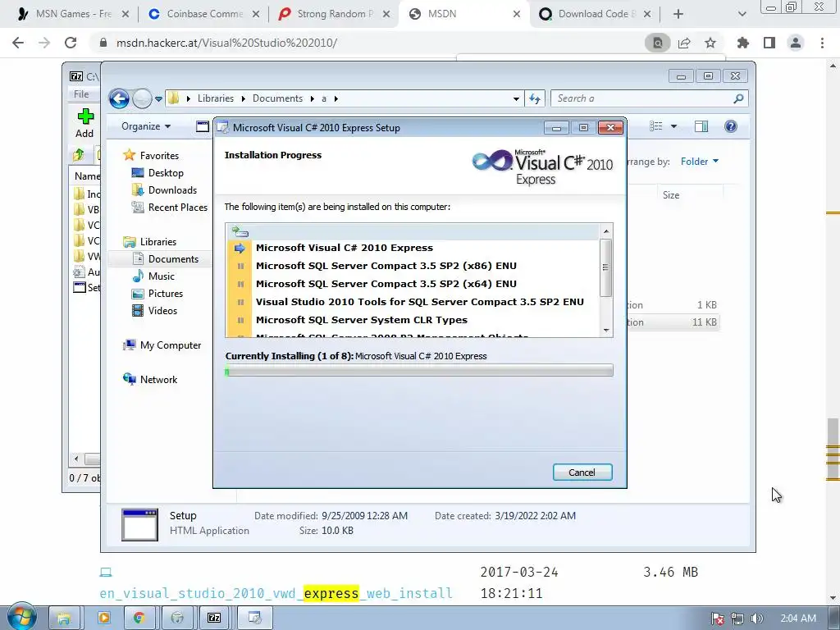Toggle the browser side panel icon
The image size is (840, 630).
769,43
